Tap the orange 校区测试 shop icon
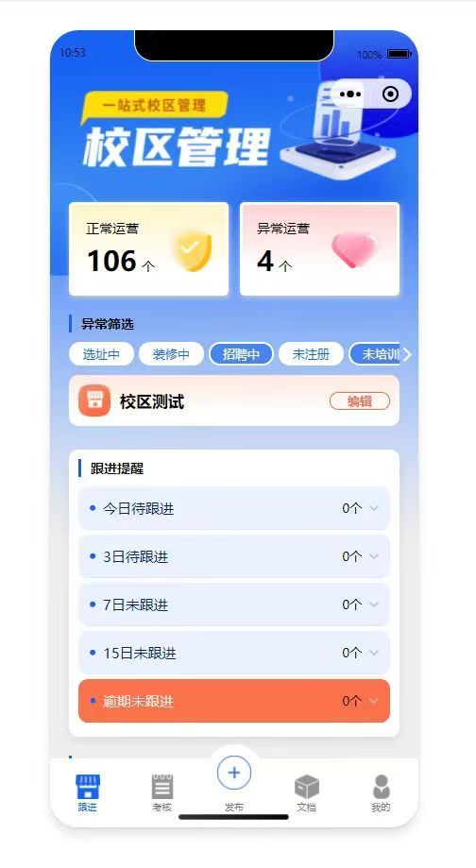The width and height of the screenshot is (476, 868). [94, 400]
